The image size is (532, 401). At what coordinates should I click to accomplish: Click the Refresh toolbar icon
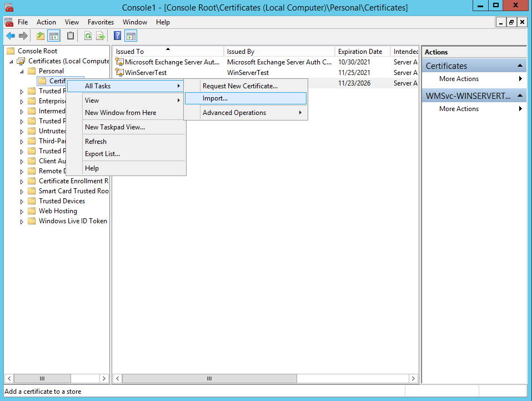[x=88, y=36]
